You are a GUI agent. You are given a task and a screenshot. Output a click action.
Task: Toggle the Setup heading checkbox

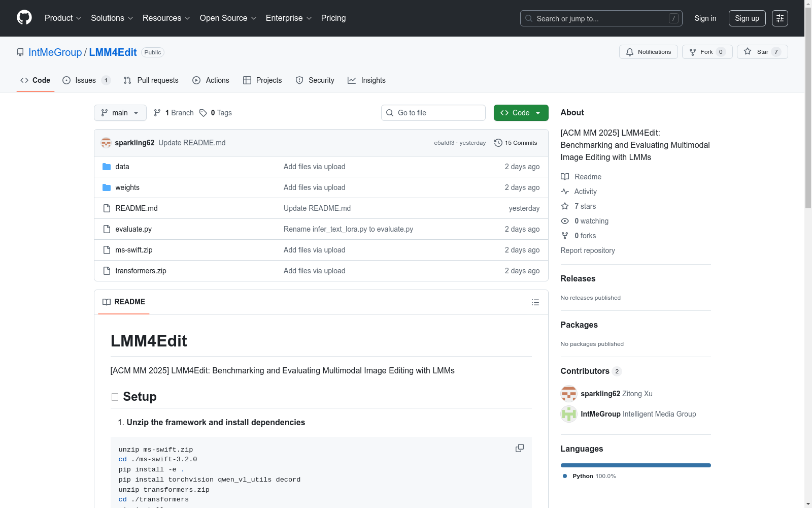click(x=115, y=397)
